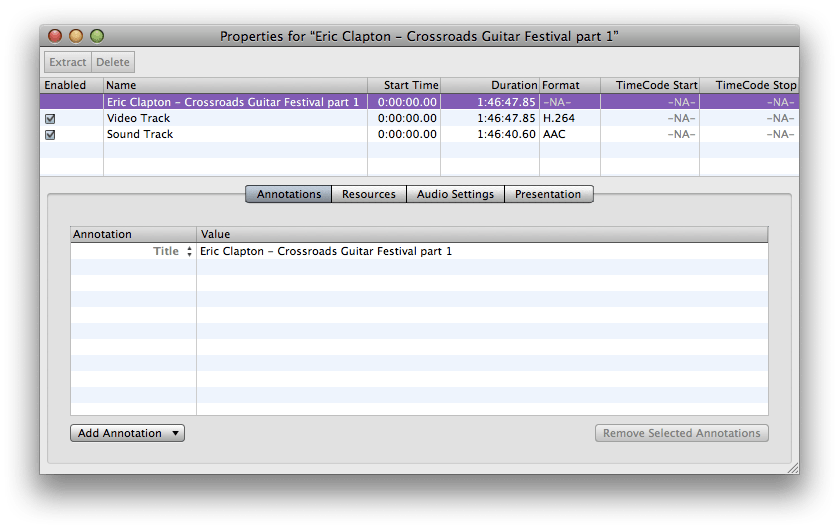Click the TimeCode Stop column header
This screenshot has height=529, width=839.
point(749,85)
